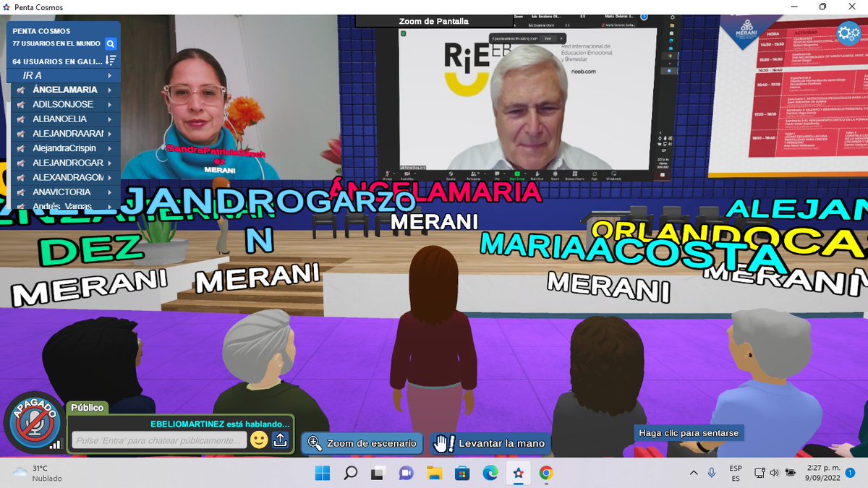
Task: Click the Zoom de escenario button
Action: 363,443
